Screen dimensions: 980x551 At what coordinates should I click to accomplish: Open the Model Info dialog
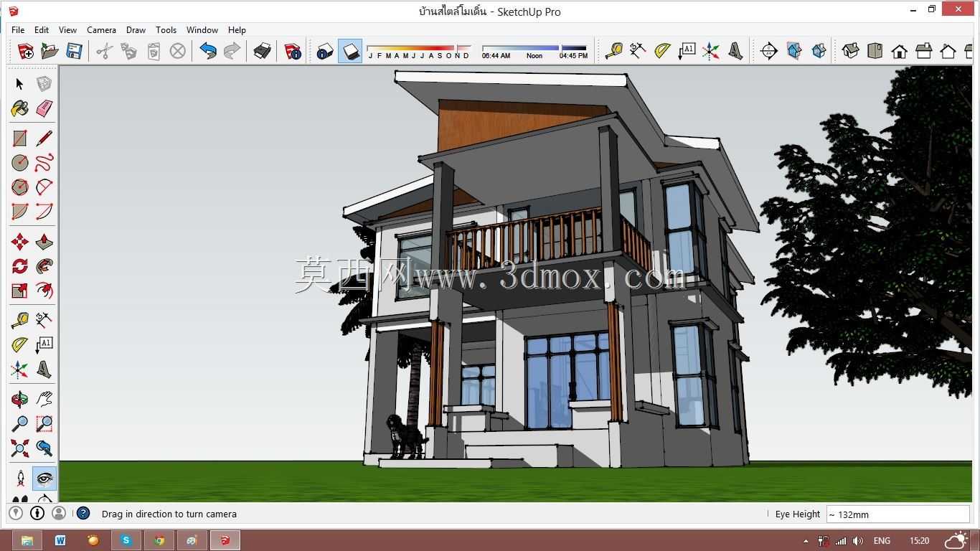293,51
